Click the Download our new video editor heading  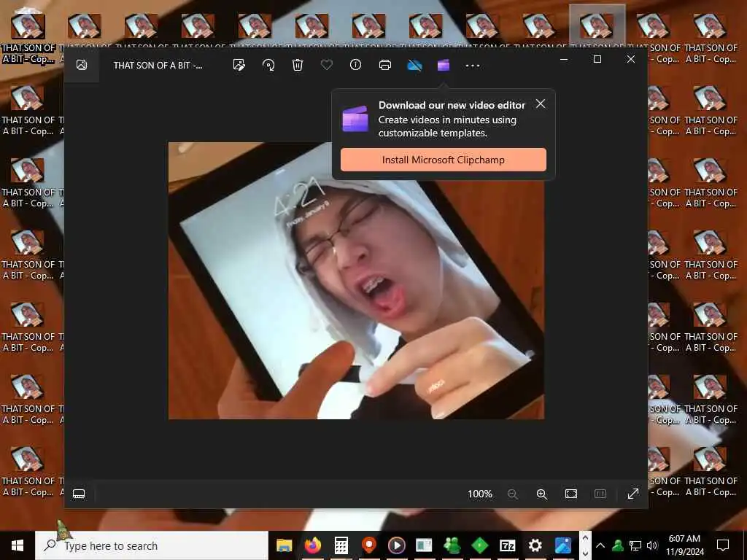452,105
